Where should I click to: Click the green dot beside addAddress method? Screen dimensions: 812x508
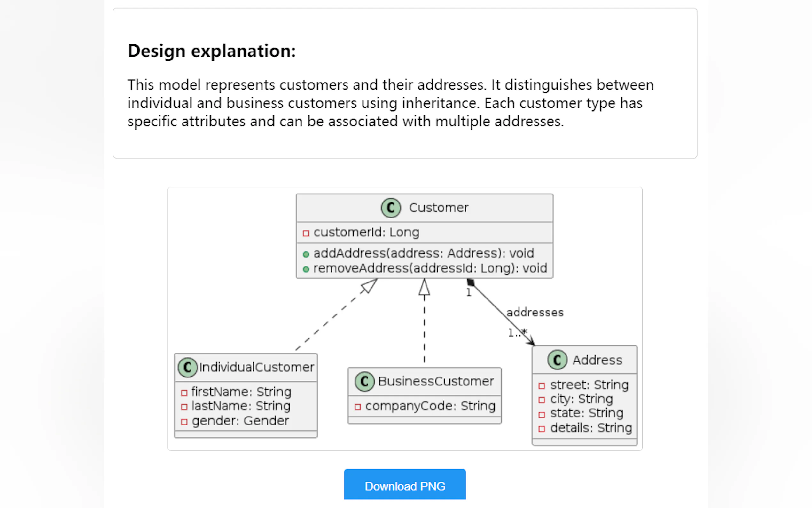coord(306,254)
